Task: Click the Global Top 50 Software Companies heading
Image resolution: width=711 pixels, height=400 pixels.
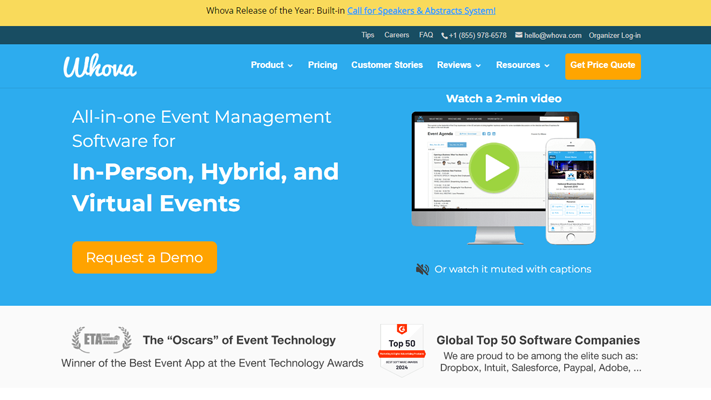Action: click(x=538, y=340)
